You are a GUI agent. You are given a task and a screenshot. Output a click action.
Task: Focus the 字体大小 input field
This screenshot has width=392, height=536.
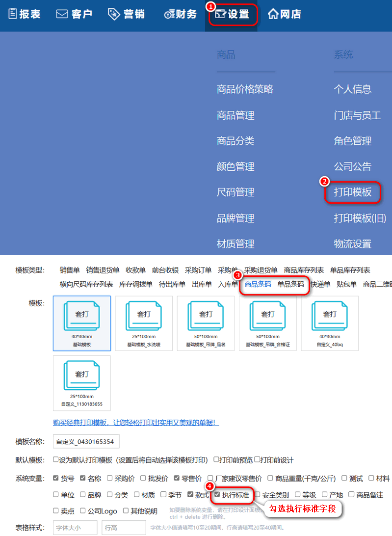(75, 528)
